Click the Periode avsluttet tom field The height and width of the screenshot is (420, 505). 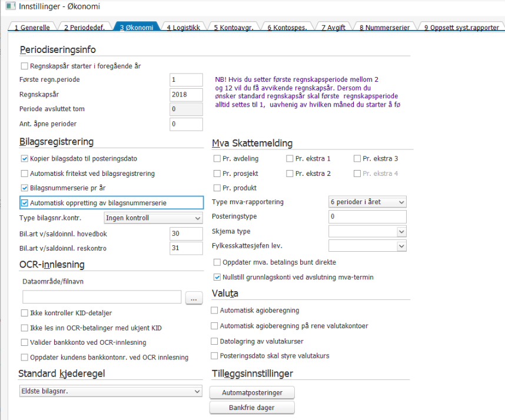coord(186,109)
